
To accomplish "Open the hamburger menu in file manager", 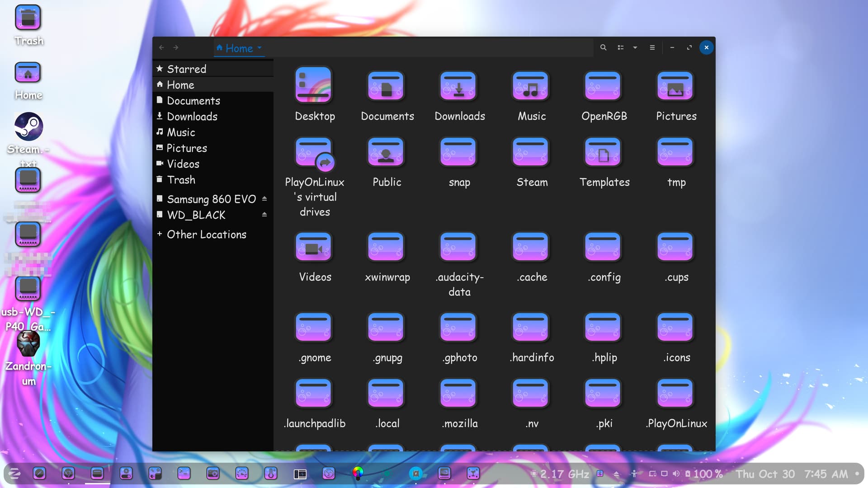I will 652,47.
